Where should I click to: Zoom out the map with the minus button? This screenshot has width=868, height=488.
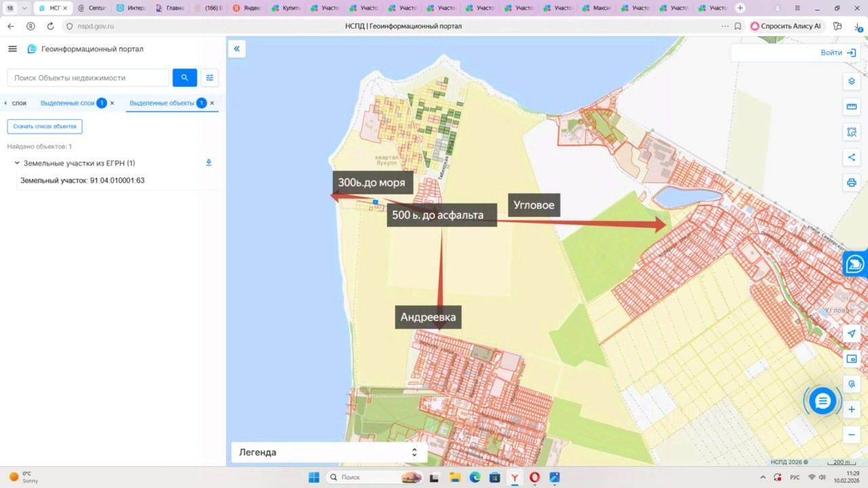(x=852, y=434)
